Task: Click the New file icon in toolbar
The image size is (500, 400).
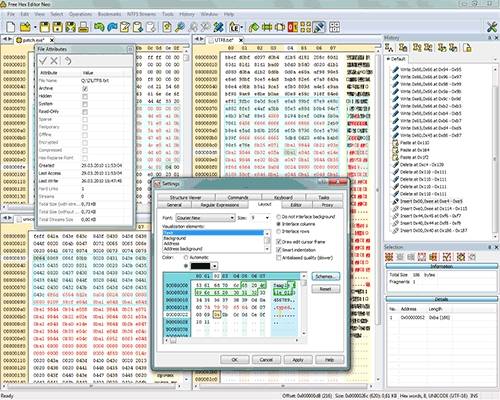Action: pos(11,27)
